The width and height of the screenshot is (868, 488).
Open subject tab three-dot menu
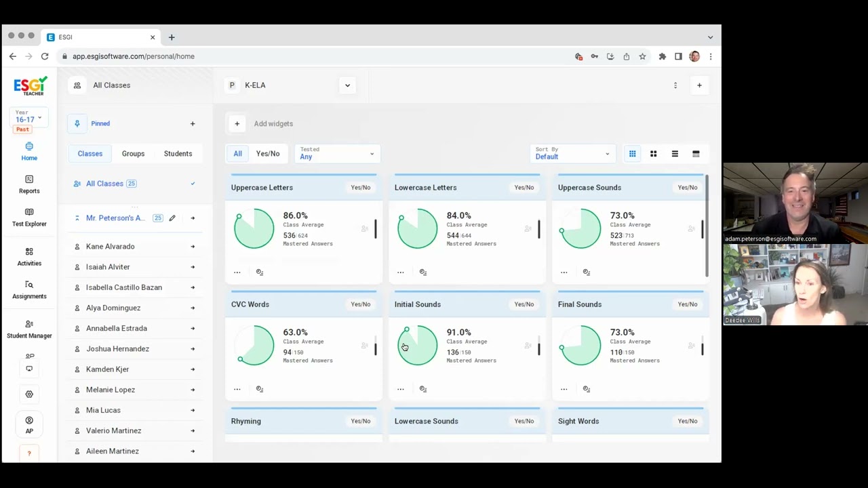(x=675, y=85)
